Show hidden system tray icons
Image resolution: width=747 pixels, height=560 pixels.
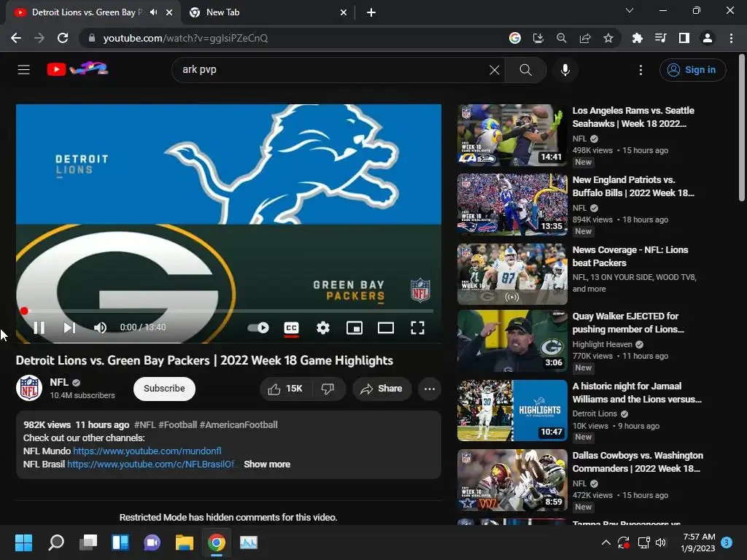pos(606,542)
